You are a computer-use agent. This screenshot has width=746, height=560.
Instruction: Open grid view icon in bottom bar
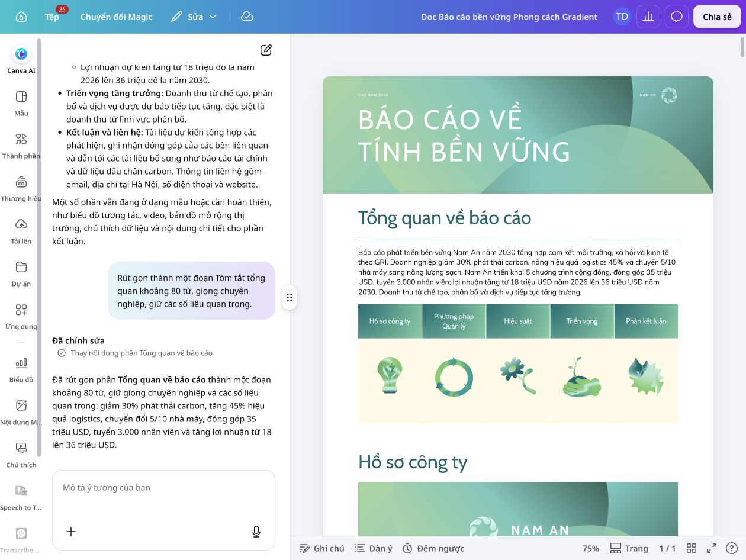[692, 548]
